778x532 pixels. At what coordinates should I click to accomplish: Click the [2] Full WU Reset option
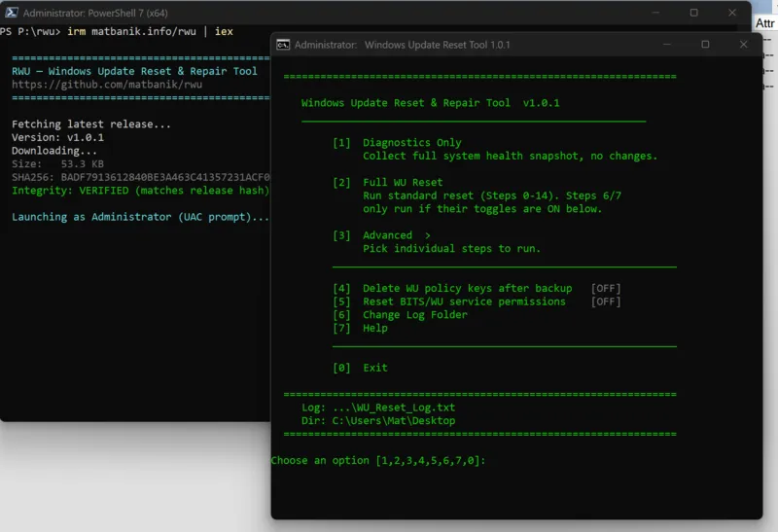(x=387, y=182)
